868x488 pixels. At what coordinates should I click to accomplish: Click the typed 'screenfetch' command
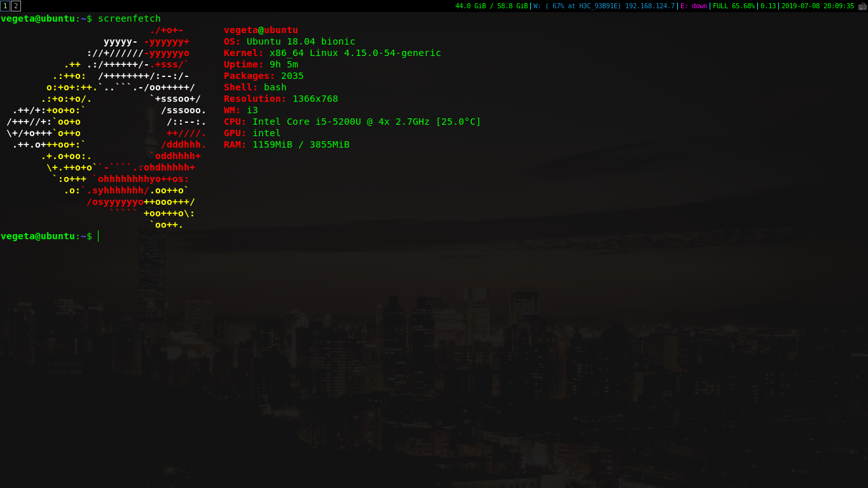tap(129, 18)
